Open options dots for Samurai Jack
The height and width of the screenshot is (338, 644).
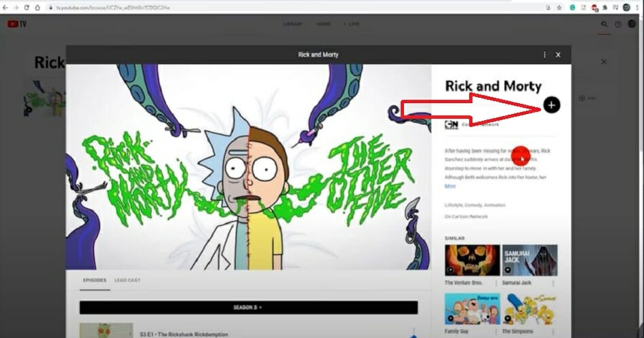553,283
